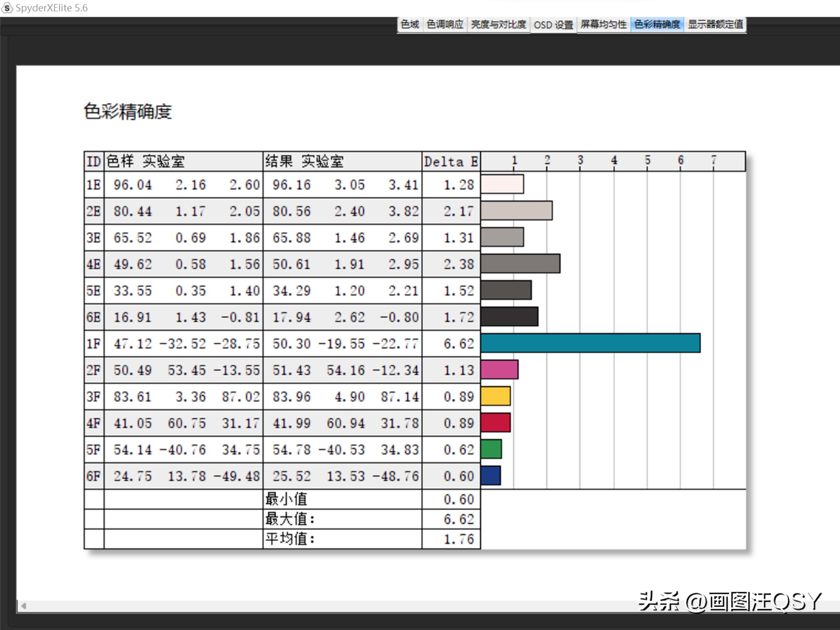Click the Delta E column header

point(450,161)
